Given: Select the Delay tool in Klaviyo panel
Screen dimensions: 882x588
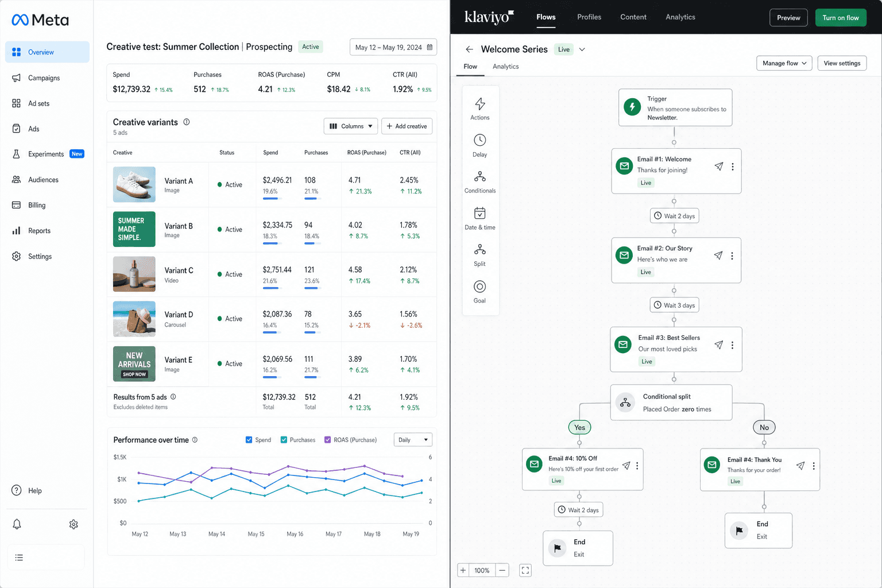Looking at the screenshot, I should (x=480, y=146).
